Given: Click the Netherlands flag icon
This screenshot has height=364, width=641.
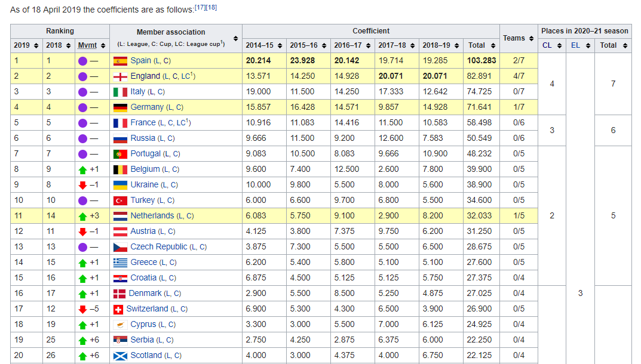Looking at the screenshot, I should tap(120, 217).
